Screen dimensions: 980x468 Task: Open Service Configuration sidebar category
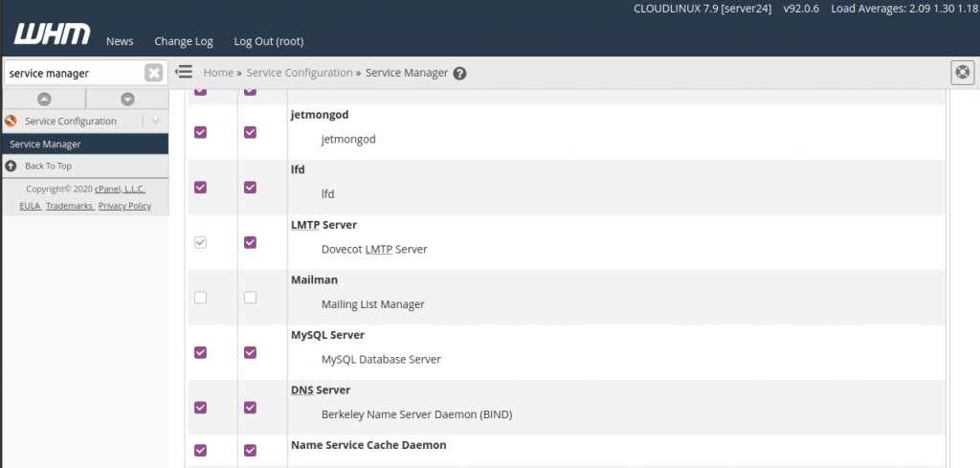[x=71, y=121]
